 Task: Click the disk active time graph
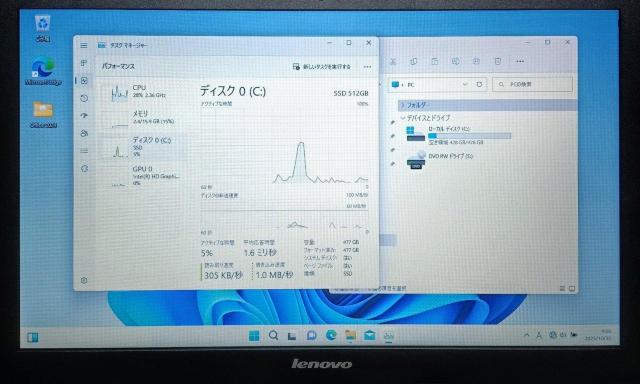coord(284,146)
